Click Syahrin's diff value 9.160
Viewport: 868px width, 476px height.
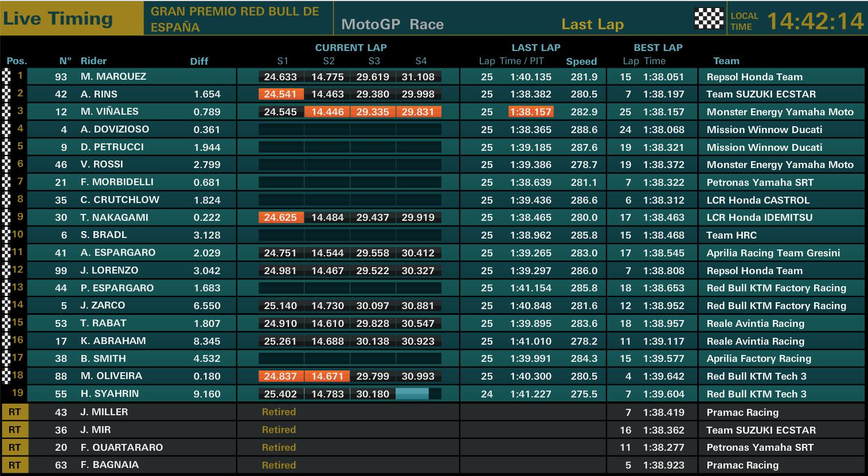click(207, 393)
